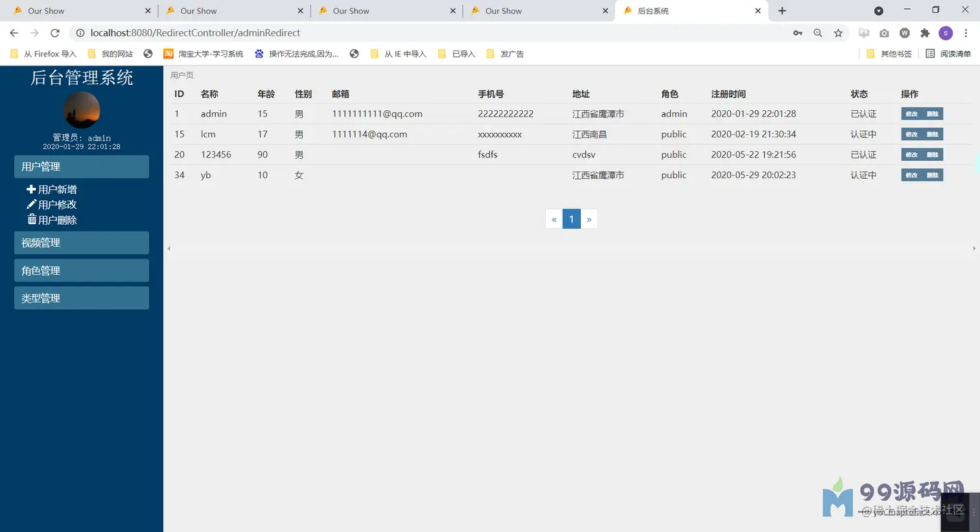Click 删除 button in yb row
The height and width of the screenshot is (532, 980).
pos(933,175)
